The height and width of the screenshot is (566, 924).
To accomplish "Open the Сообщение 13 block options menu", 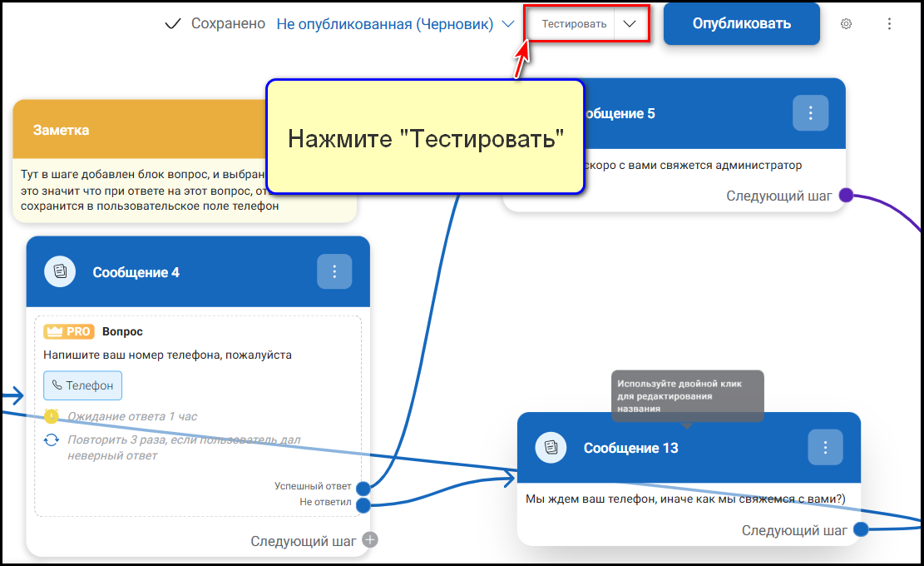I will click(x=825, y=447).
